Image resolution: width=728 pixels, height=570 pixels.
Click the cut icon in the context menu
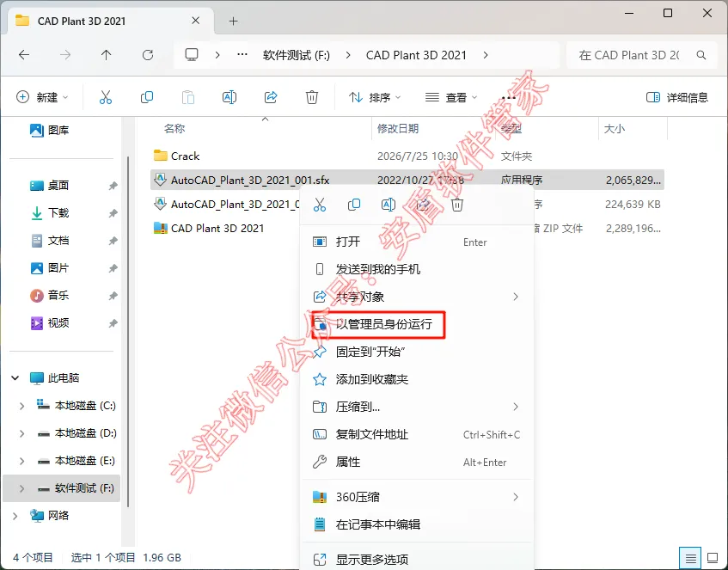pos(320,205)
